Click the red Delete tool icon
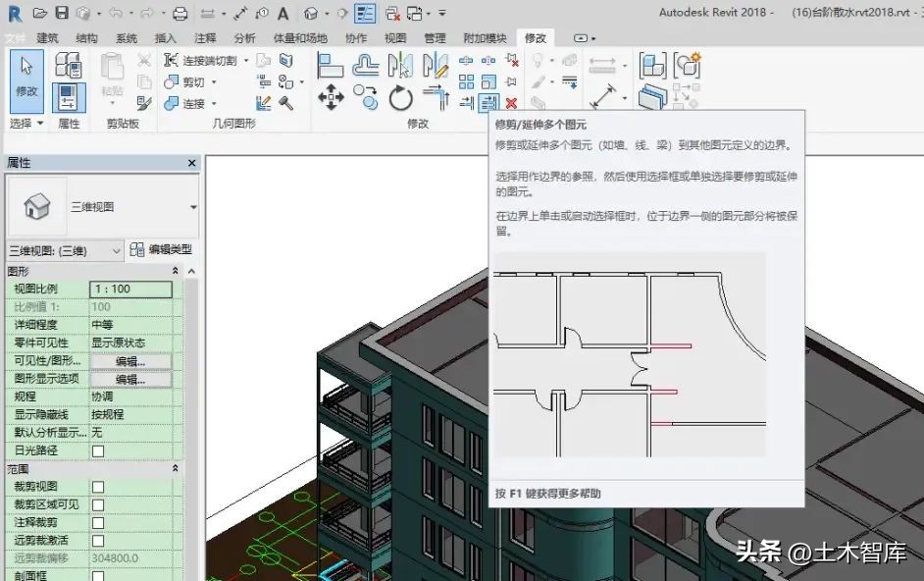924x581 pixels. point(513,103)
